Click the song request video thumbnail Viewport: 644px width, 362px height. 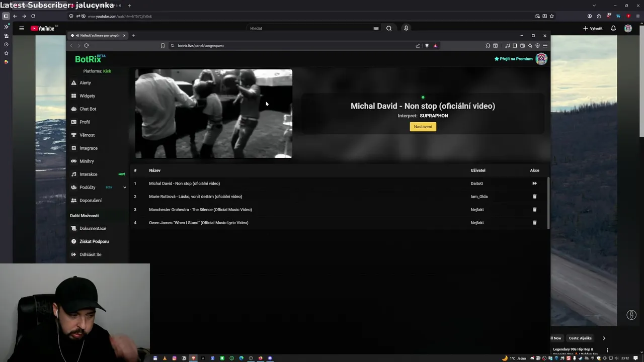[x=213, y=114]
